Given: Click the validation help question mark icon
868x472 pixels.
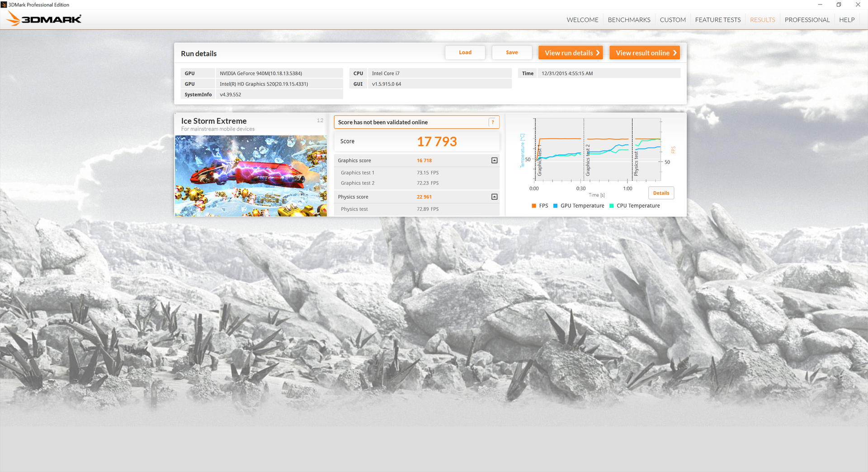Looking at the screenshot, I should [493, 122].
